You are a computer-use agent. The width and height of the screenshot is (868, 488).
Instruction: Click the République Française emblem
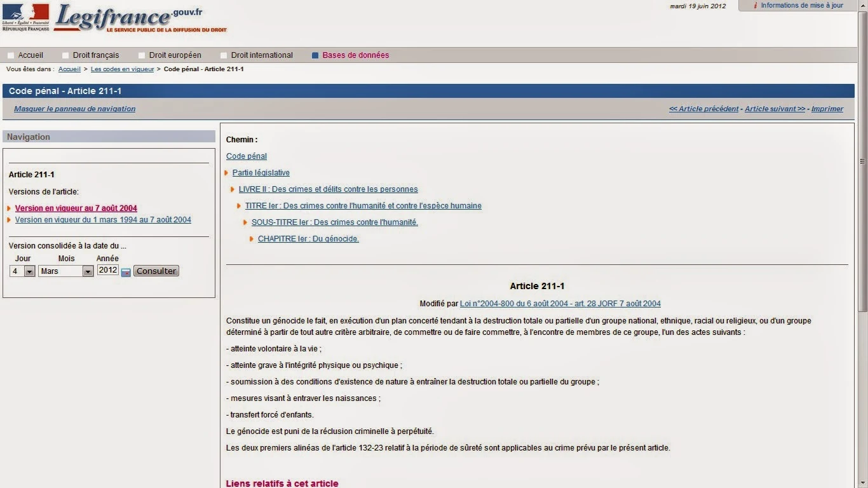(x=25, y=17)
